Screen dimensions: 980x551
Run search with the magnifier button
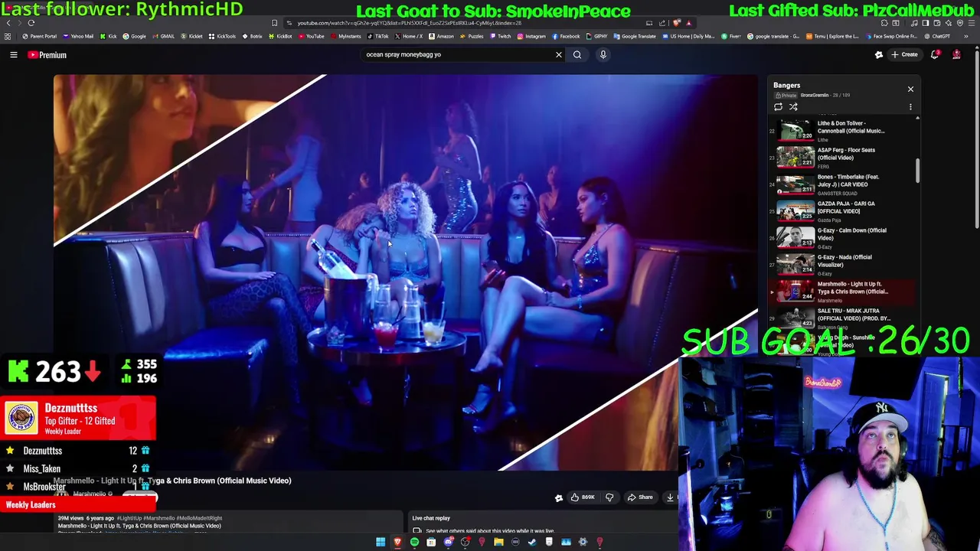(577, 54)
